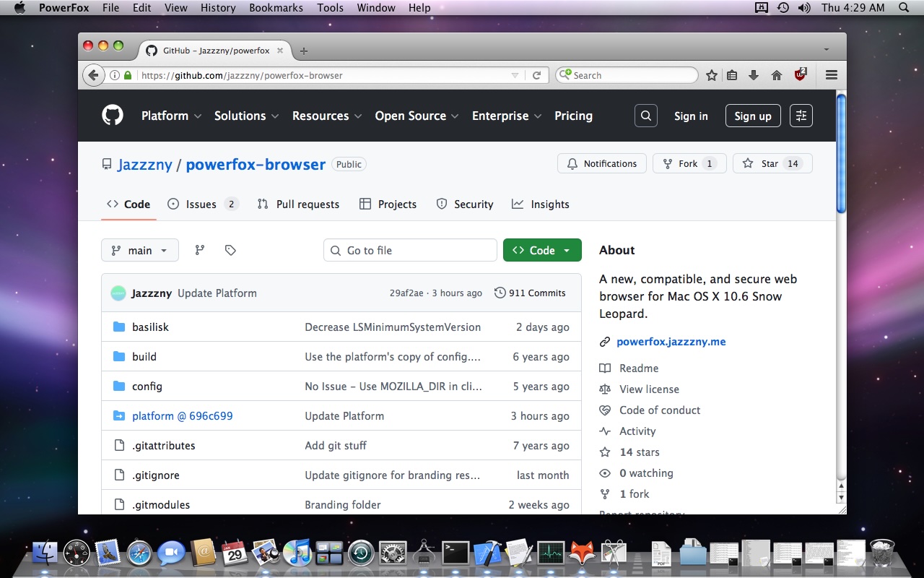Open GitHub's magnifier search icon
924x578 pixels.
645,115
